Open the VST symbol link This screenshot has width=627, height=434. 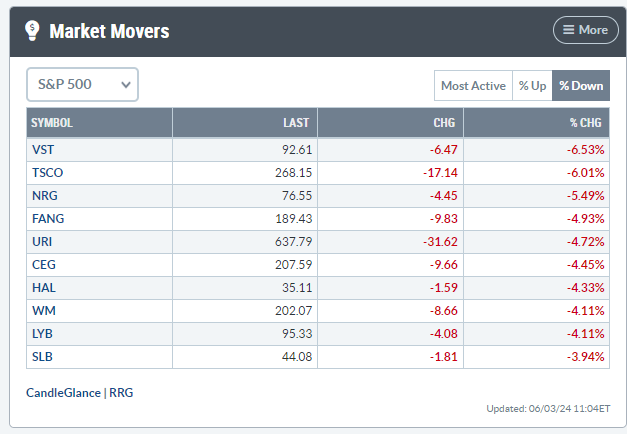point(43,150)
